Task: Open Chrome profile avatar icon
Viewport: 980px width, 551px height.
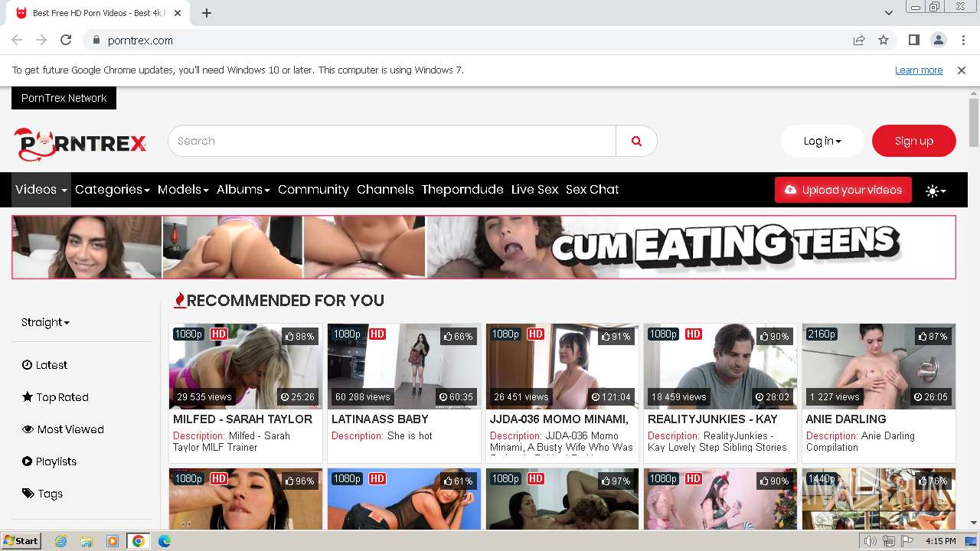Action: click(938, 41)
